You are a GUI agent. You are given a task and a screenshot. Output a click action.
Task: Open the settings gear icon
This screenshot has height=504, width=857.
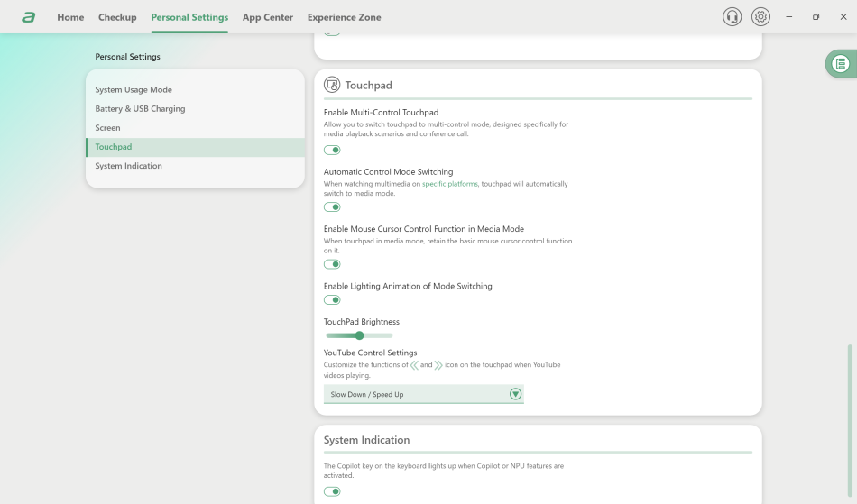coord(760,17)
